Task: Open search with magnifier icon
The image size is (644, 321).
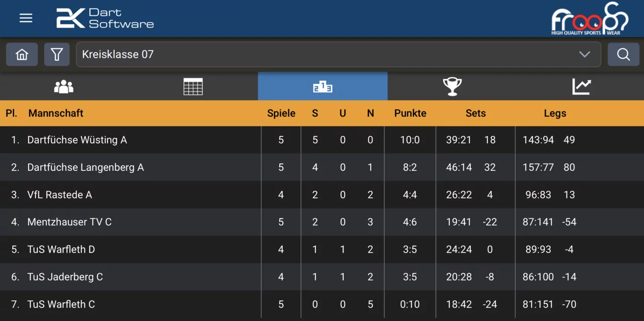Action: click(623, 54)
